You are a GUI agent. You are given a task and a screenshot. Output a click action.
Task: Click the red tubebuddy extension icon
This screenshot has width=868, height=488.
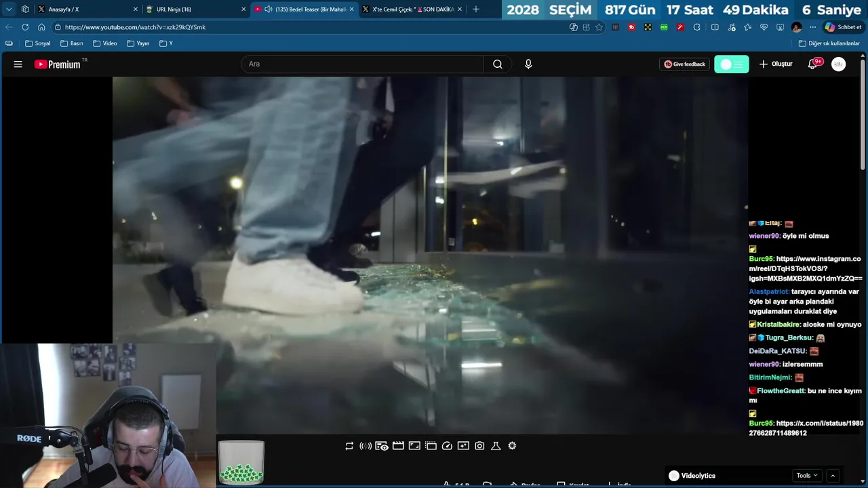(631, 27)
